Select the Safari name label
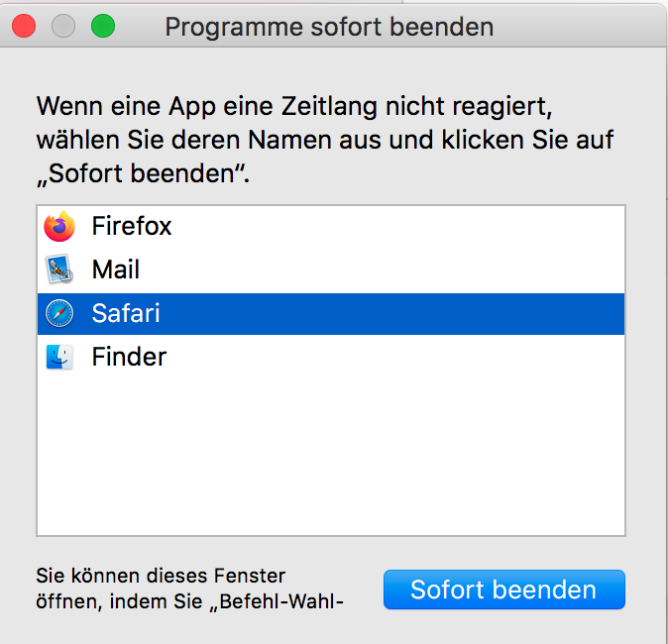The width and height of the screenshot is (668, 644). pos(126,314)
